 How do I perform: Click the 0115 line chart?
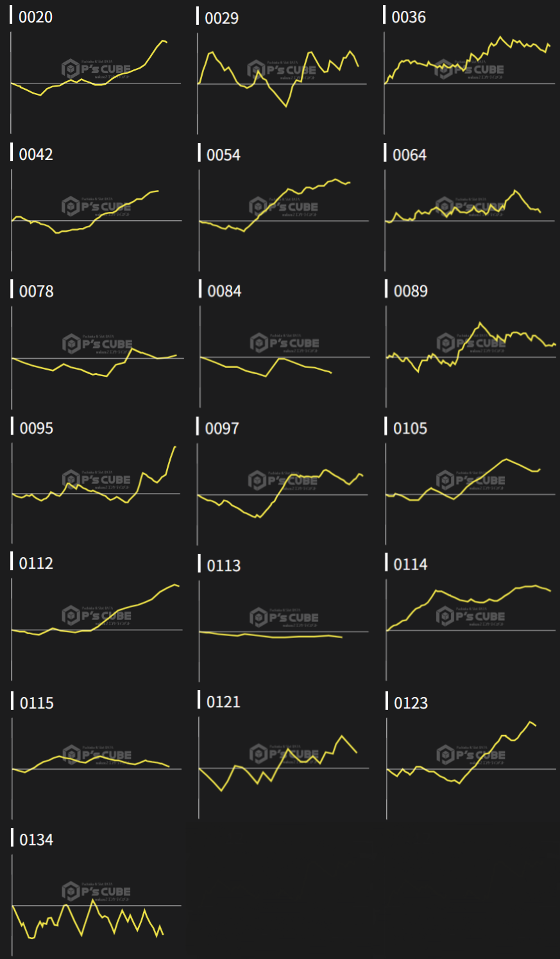point(96,767)
